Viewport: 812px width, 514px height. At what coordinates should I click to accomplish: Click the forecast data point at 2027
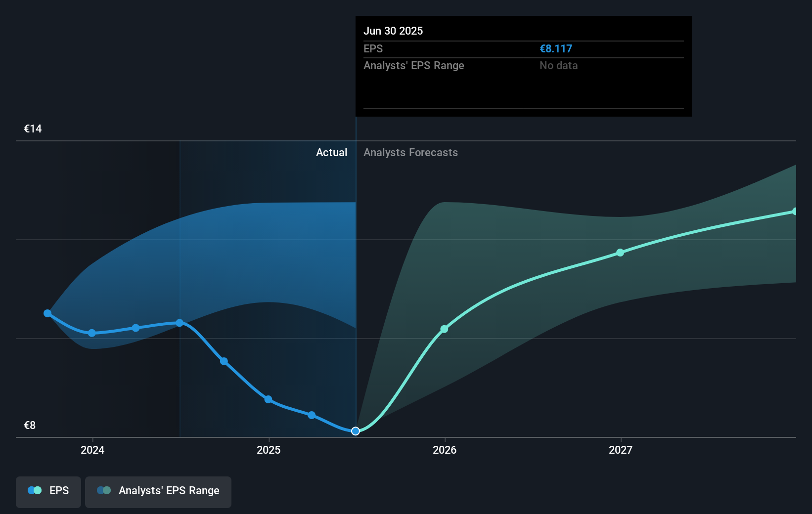620,253
